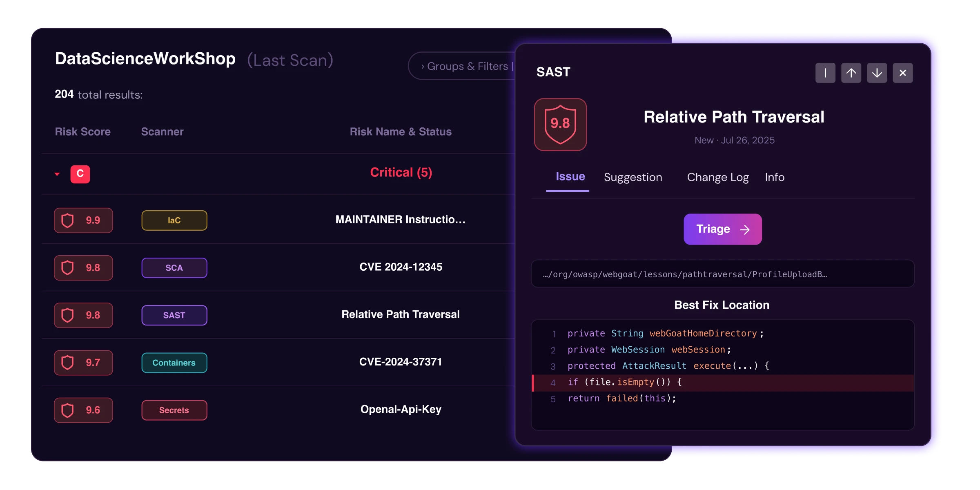Image resolution: width=980 pixels, height=490 pixels.
Task: Sort by Risk Score column header
Action: coord(83,131)
